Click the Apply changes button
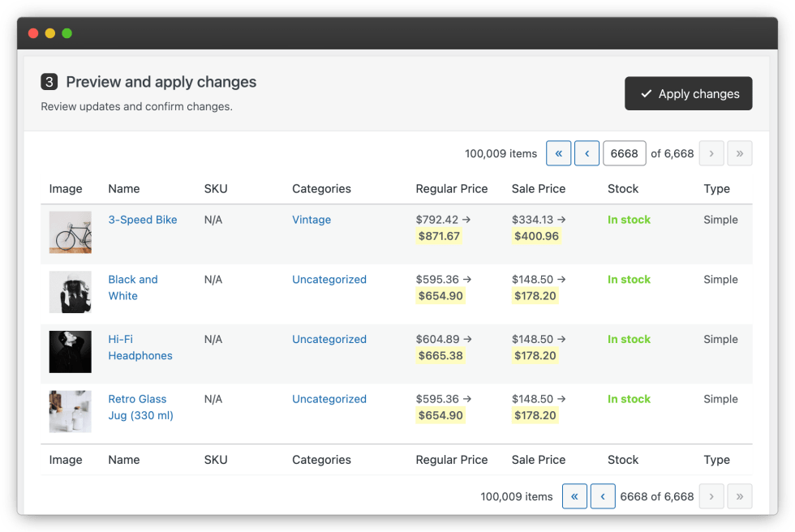This screenshot has width=795, height=532. [688, 94]
